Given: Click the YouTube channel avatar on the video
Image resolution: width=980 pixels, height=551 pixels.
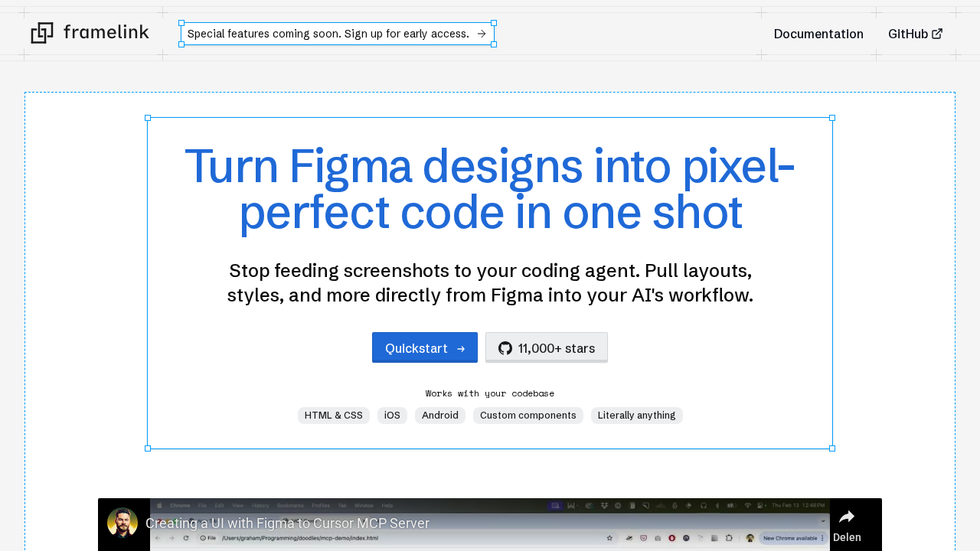Looking at the screenshot, I should point(122,523).
